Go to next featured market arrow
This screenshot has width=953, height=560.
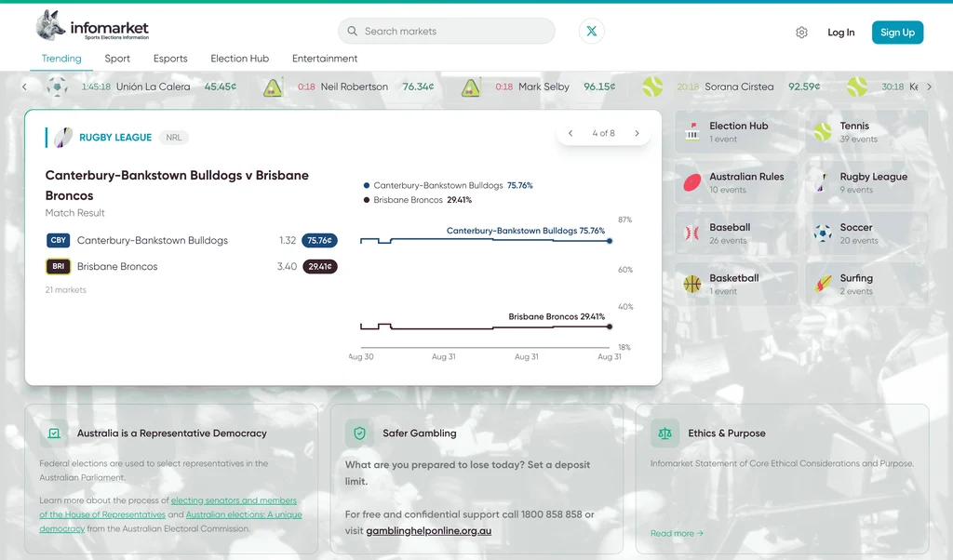click(637, 133)
